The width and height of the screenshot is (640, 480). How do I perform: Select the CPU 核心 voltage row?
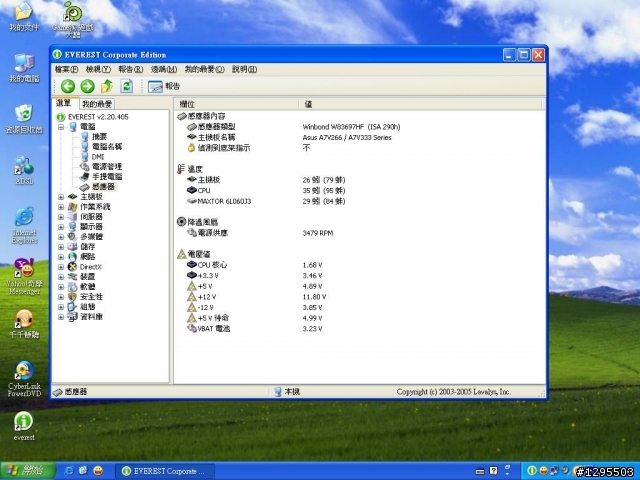click(360, 265)
